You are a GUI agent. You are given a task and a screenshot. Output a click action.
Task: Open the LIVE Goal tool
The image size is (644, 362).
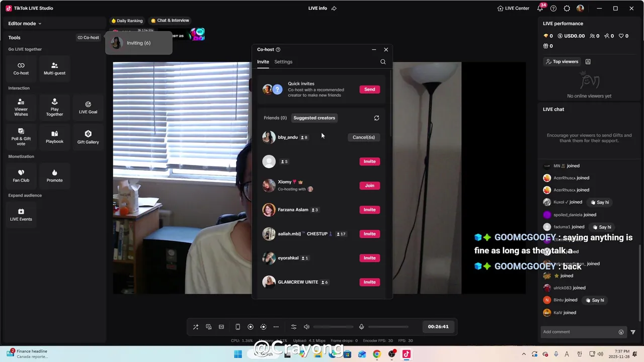(x=88, y=108)
